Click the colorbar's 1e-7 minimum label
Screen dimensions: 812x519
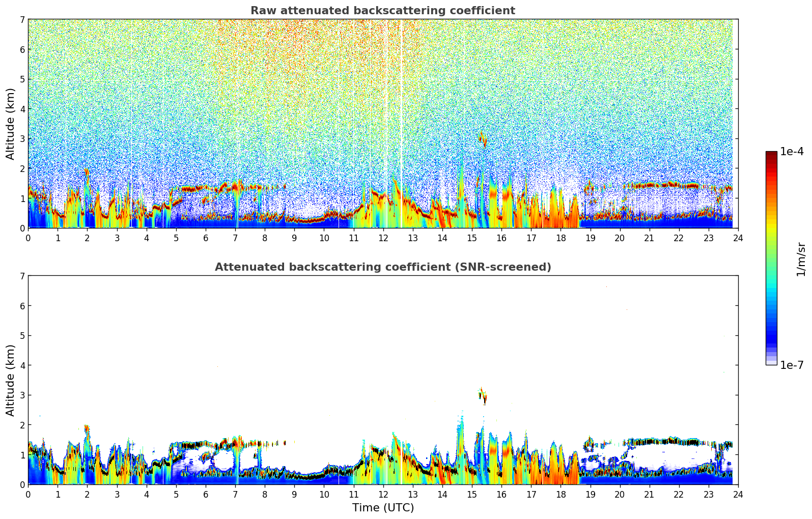[792, 365]
